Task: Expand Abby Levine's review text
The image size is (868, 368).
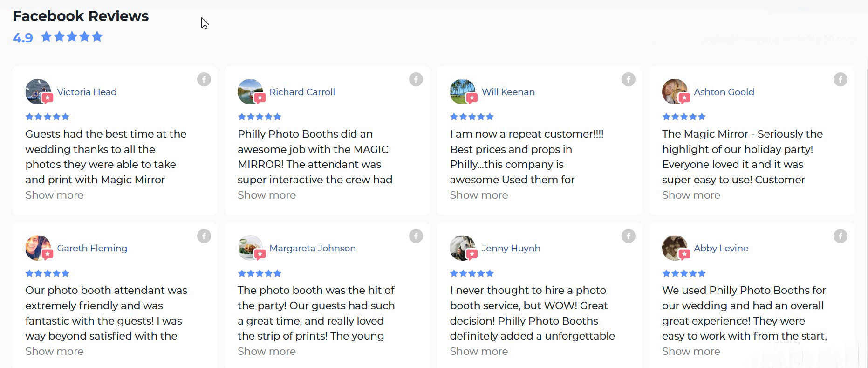Action: tap(691, 351)
